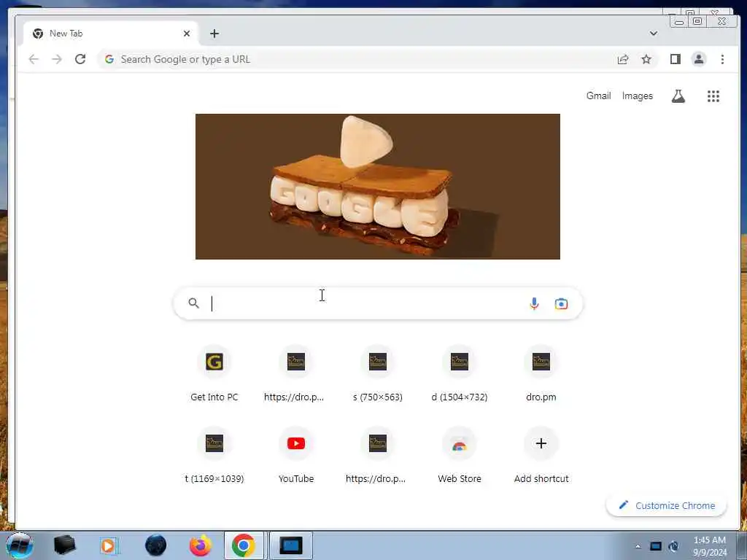Select the New Tab tab
The image size is (747, 560).
point(111,34)
